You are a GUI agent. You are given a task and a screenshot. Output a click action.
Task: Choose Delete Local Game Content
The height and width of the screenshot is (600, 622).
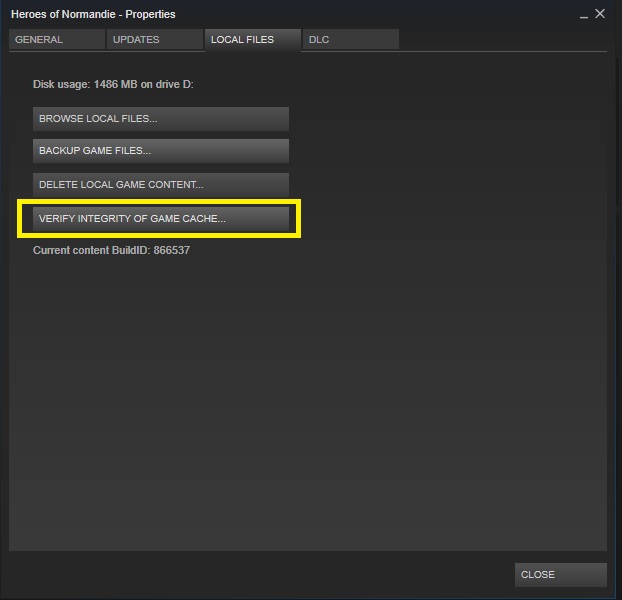(x=160, y=185)
